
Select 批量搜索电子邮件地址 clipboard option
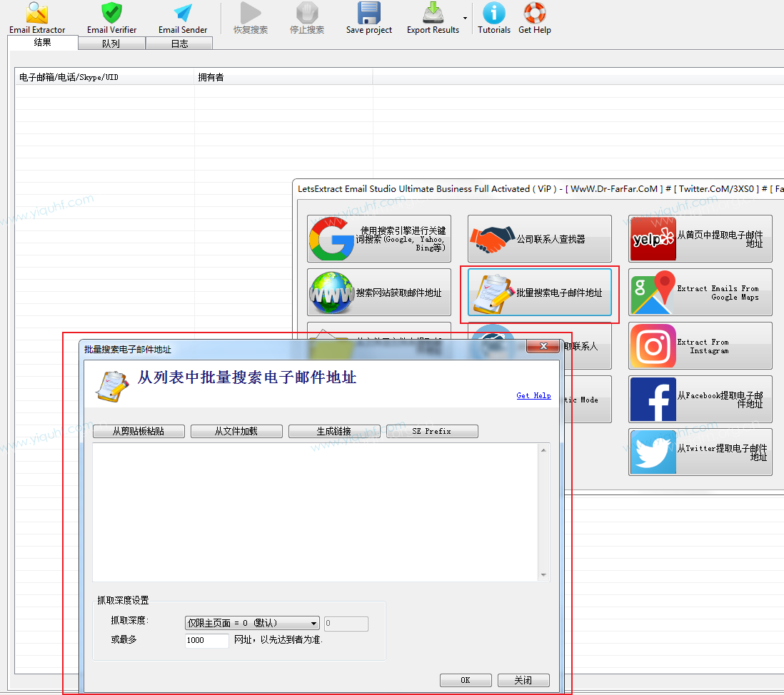pos(540,293)
